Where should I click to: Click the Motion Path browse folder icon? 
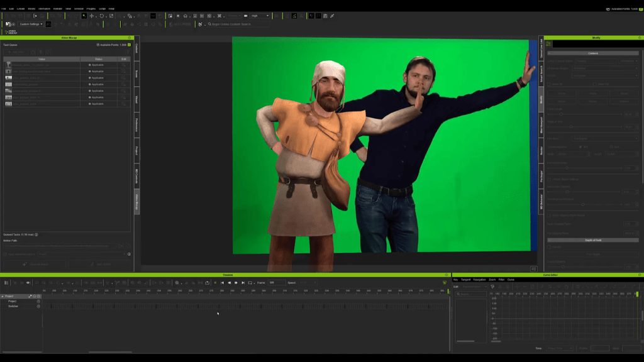point(120,246)
